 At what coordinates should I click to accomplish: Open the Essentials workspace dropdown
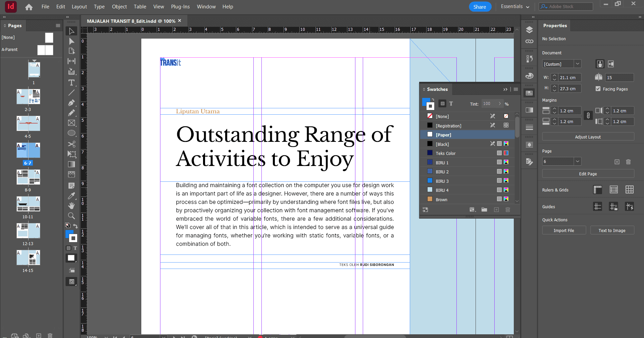[x=515, y=7]
